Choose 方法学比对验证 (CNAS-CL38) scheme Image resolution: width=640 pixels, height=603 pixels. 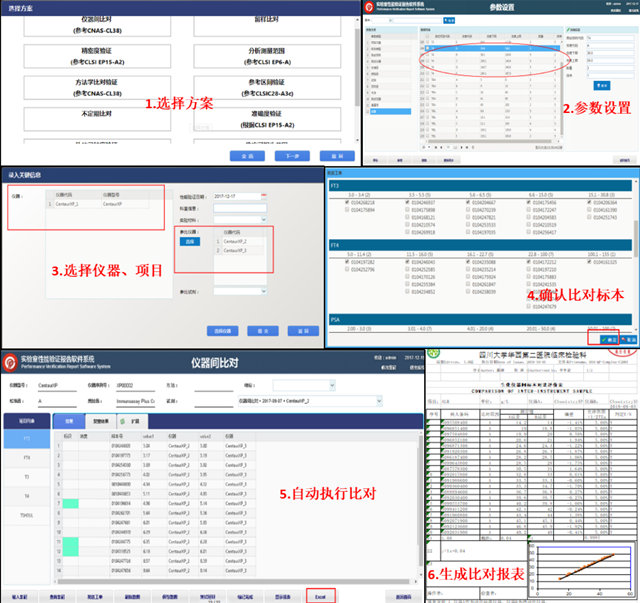(97, 88)
